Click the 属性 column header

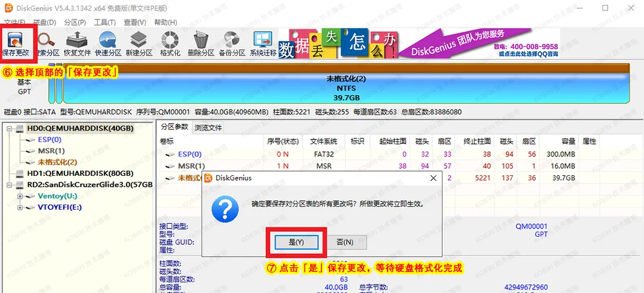pyautogui.click(x=589, y=141)
